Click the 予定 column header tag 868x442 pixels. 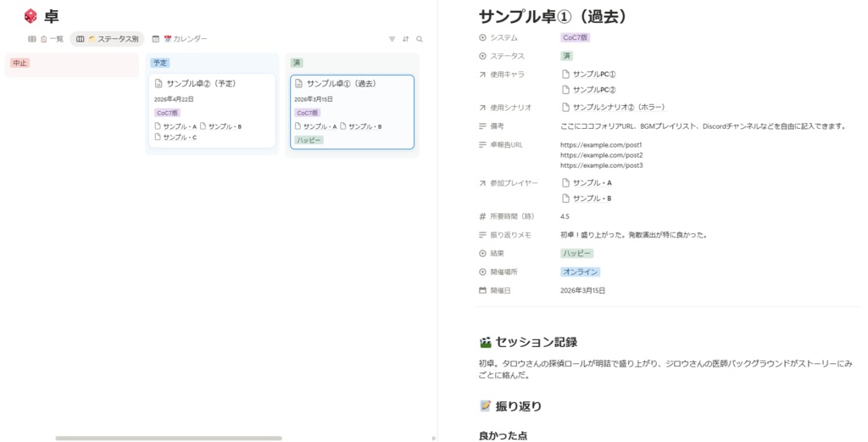point(160,63)
